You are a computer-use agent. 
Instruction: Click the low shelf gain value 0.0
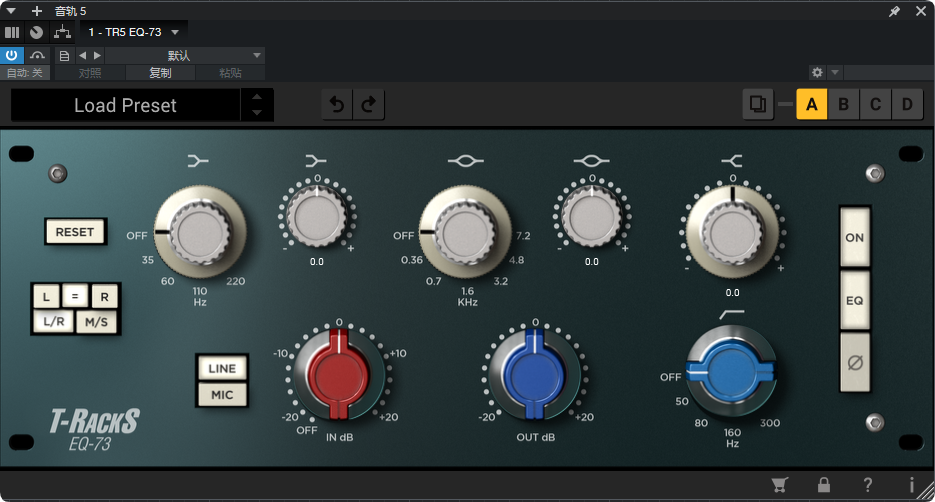pos(317,262)
